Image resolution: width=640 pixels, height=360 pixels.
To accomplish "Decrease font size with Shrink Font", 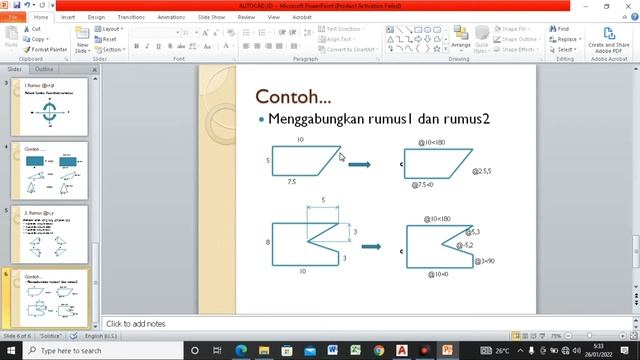I will (x=216, y=33).
